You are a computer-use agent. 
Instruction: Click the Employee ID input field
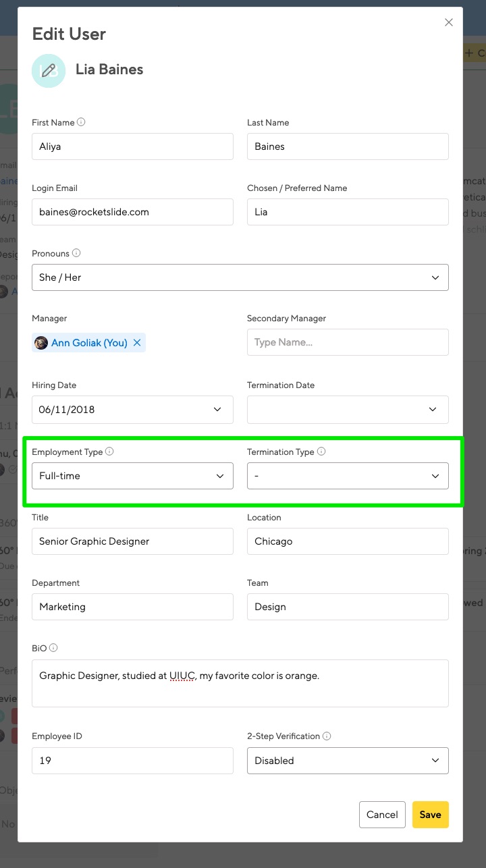pyautogui.click(x=132, y=760)
